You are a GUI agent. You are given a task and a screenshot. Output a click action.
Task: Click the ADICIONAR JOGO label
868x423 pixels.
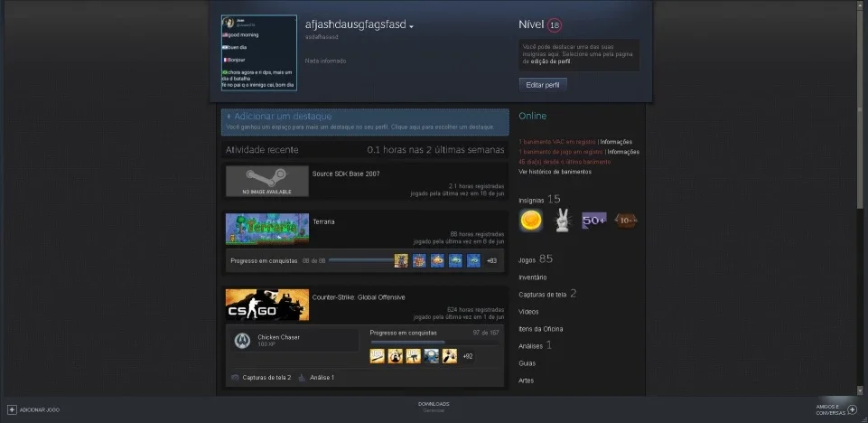(x=40, y=410)
